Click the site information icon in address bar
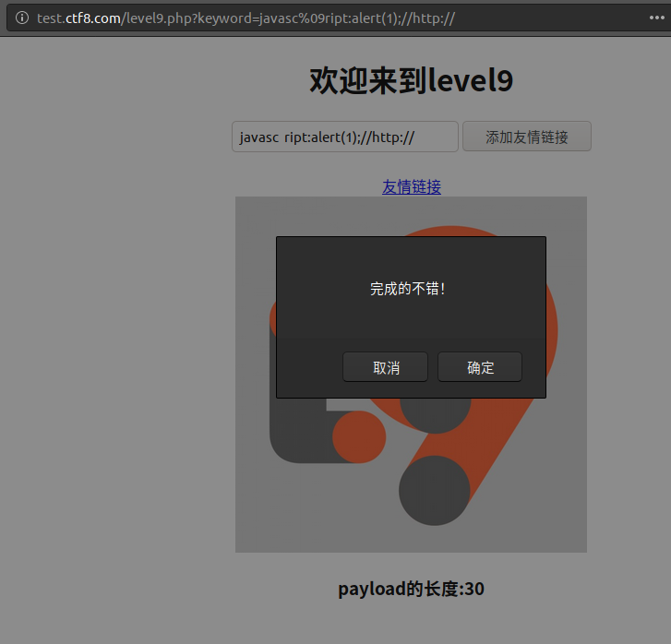671x644 pixels. click(22, 18)
